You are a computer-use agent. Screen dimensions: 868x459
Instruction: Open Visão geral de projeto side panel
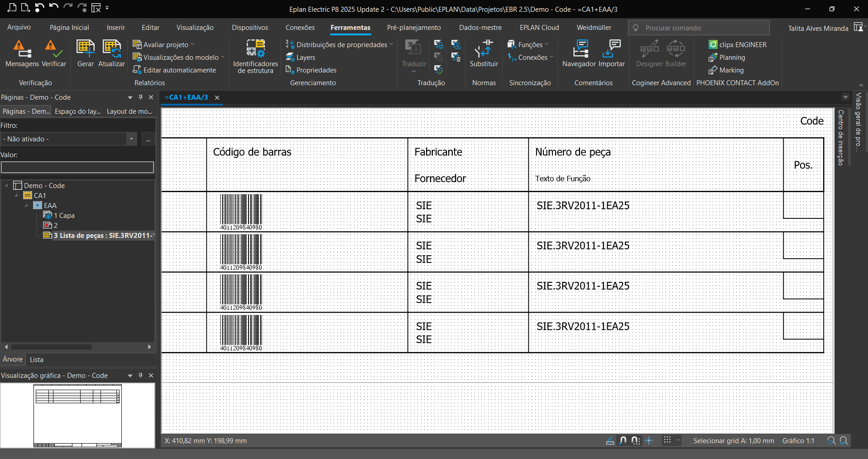point(858,122)
